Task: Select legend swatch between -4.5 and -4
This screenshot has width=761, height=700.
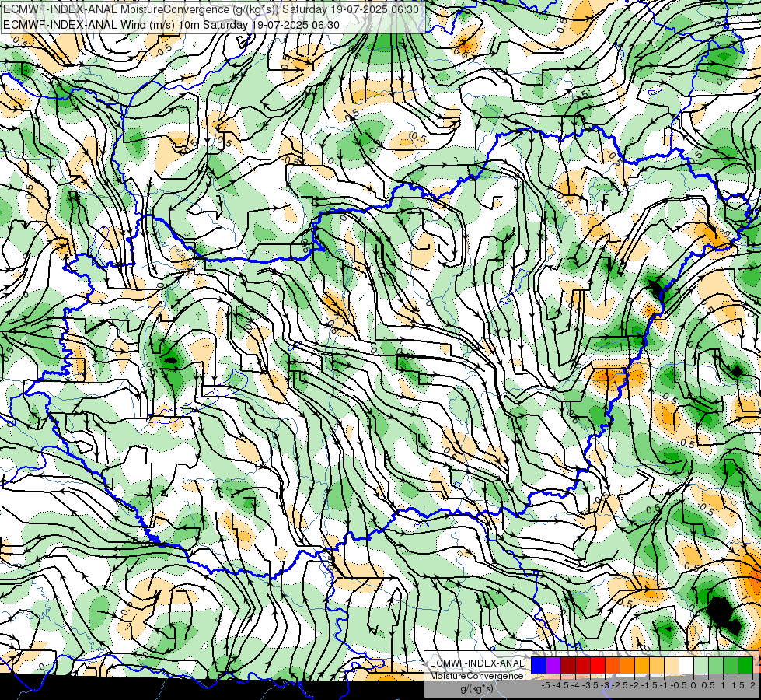Action: coord(568,665)
